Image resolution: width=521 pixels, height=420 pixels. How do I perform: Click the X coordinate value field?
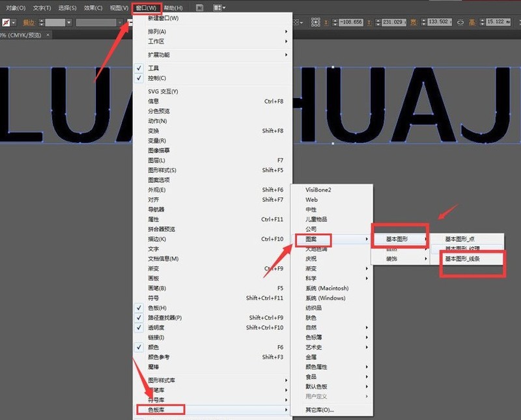pos(351,22)
